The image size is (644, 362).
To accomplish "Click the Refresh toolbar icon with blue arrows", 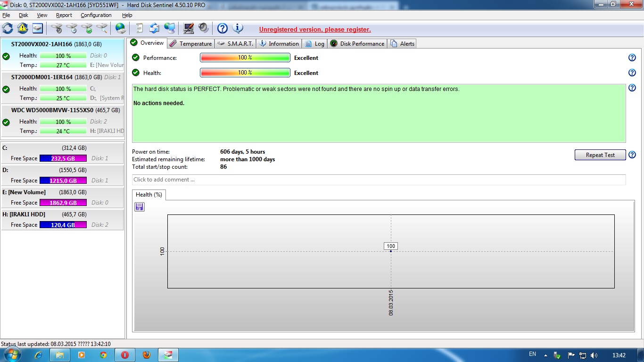I will click(8, 28).
